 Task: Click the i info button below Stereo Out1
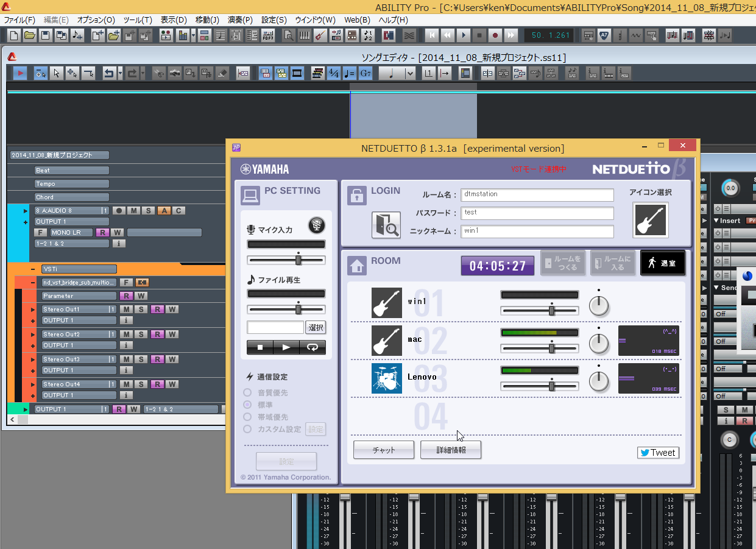(x=126, y=321)
